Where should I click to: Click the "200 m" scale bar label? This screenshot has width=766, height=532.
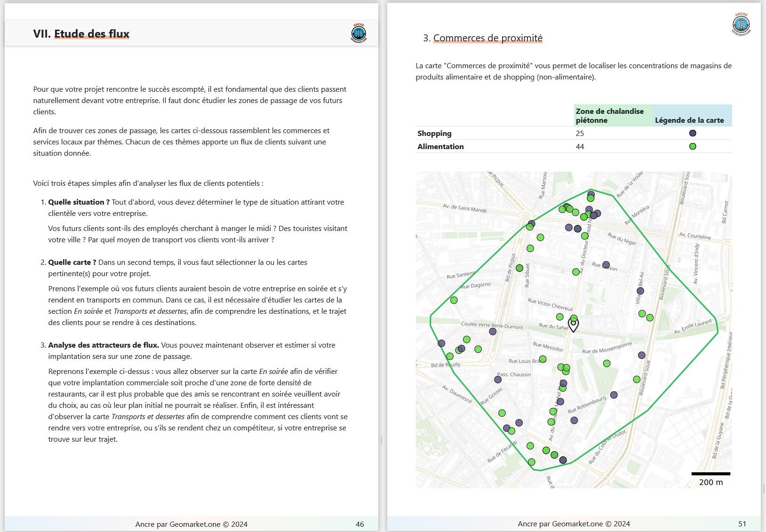(711, 482)
